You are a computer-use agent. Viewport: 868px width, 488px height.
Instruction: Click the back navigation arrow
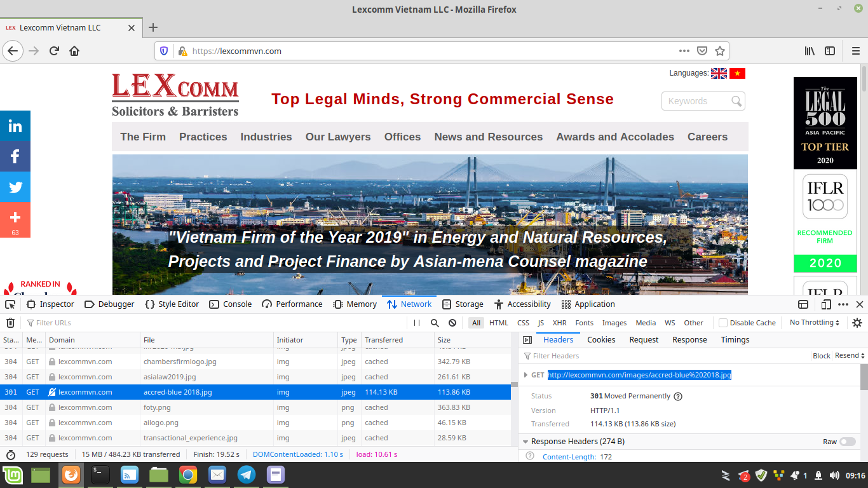point(13,51)
